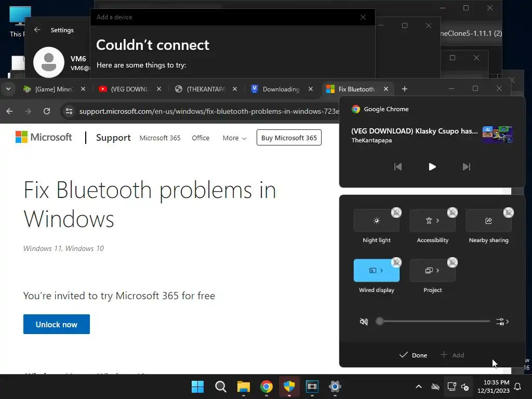The image size is (532, 399).
Task: Close the [Game] MineC tab
Action: [83, 89]
